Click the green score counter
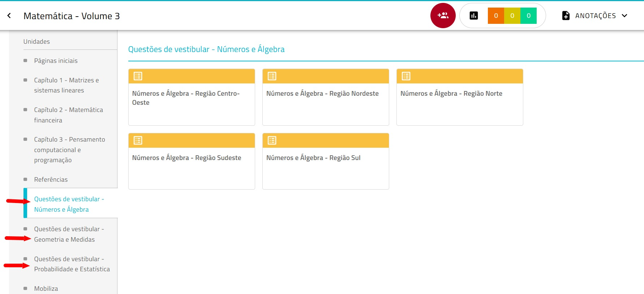644x294 pixels. point(528,16)
